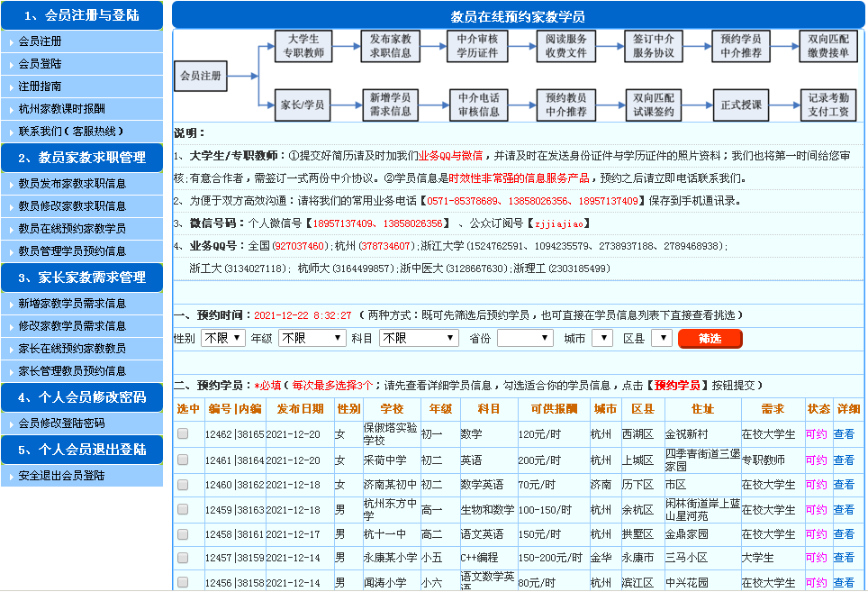Expand the 科目 subject dropdown

click(x=420, y=338)
